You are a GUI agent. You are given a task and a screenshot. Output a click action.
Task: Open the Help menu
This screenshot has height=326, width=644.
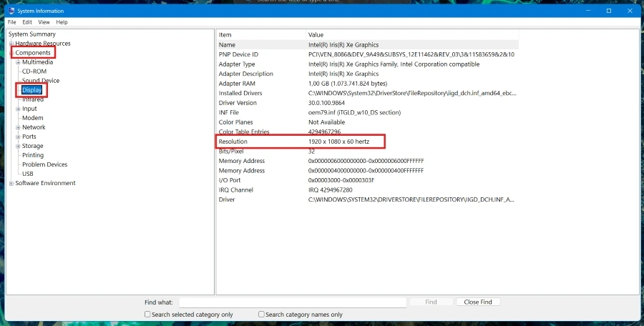(62, 22)
